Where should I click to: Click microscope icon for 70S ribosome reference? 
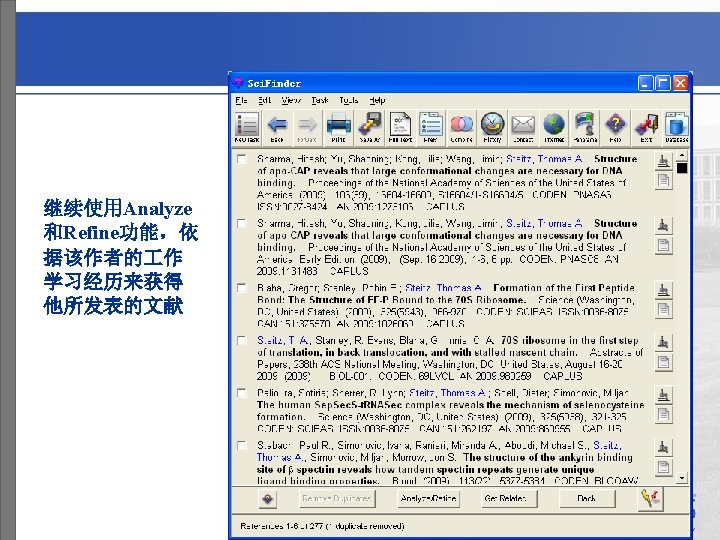663,342
